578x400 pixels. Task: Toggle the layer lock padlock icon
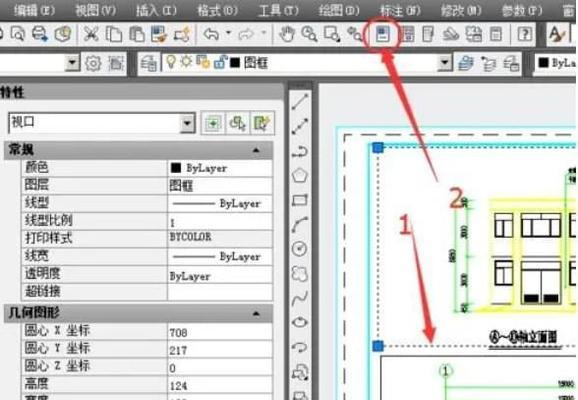coord(220,62)
